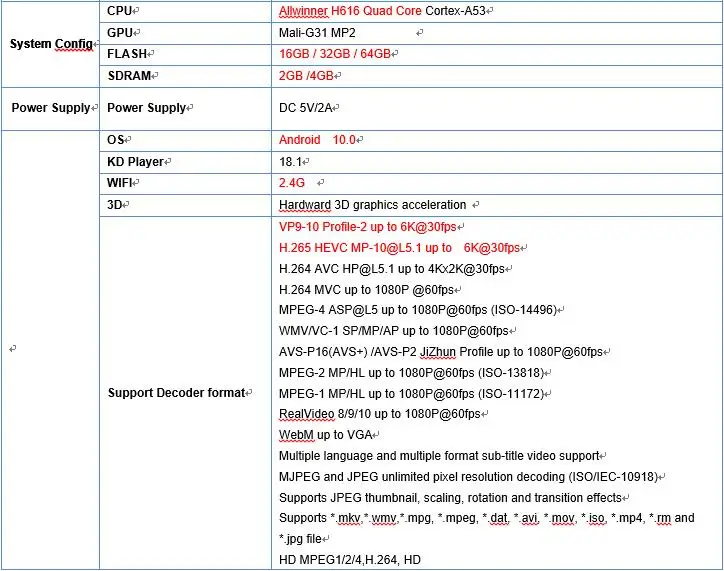Click the '*.jpg file' line
The image size is (724, 571).
pyautogui.click(x=300, y=539)
